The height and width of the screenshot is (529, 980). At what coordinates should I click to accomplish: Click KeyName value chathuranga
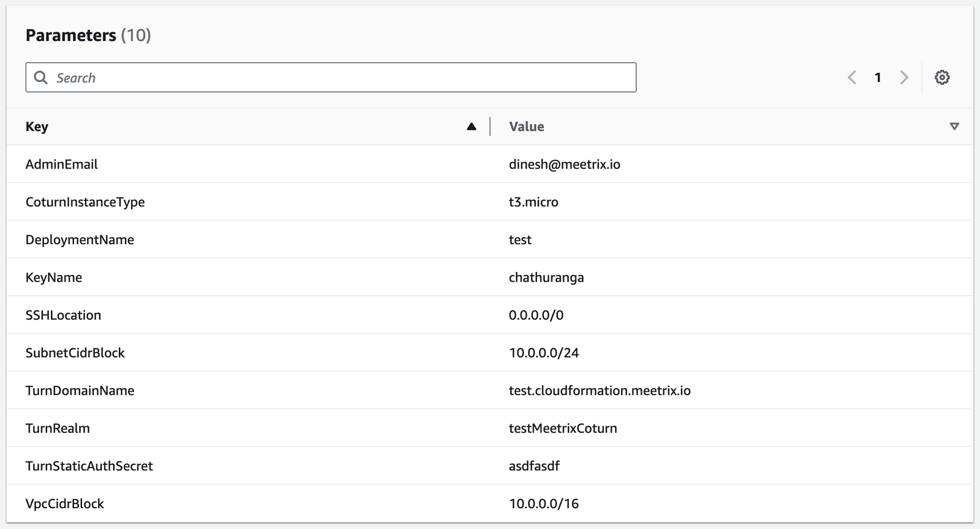pos(546,277)
